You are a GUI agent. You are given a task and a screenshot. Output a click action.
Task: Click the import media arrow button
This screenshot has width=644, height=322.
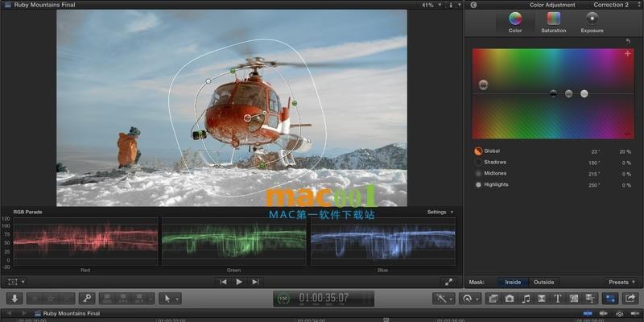click(14, 298)
